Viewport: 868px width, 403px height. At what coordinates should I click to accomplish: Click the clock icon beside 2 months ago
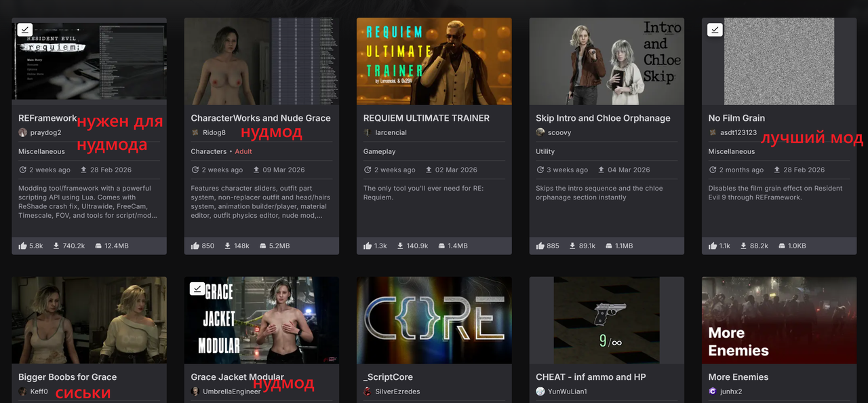click(x=713, y=170)
